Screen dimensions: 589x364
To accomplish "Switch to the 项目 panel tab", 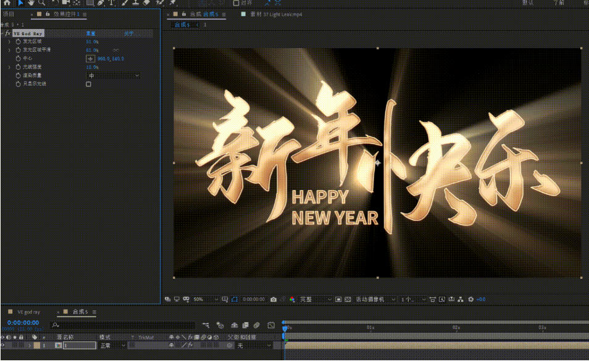I will (x=9, y=14).
